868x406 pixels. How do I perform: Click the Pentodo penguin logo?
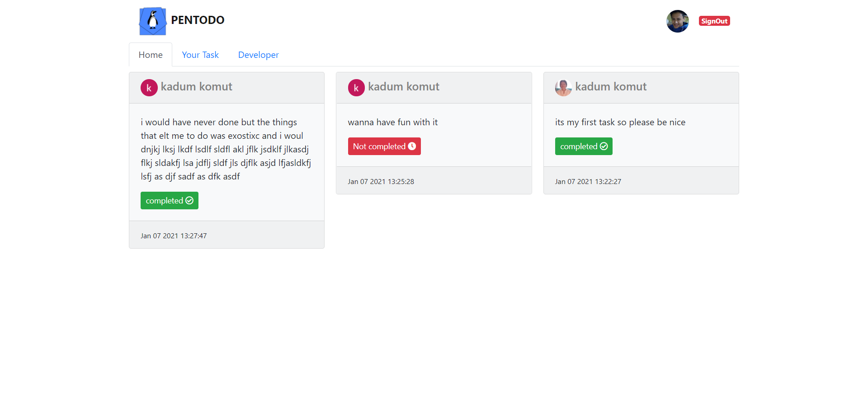pos(153,21)
